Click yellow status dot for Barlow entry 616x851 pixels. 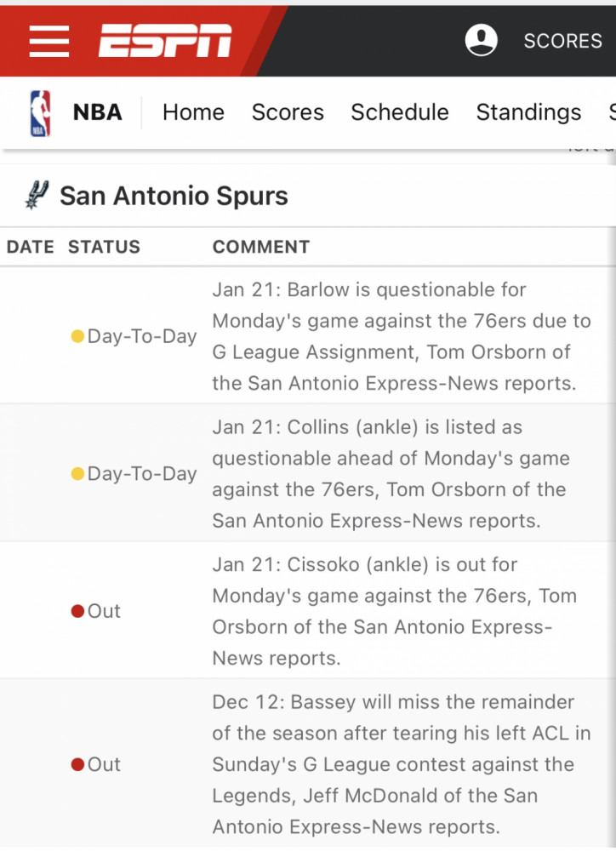[x=77, y=336]
